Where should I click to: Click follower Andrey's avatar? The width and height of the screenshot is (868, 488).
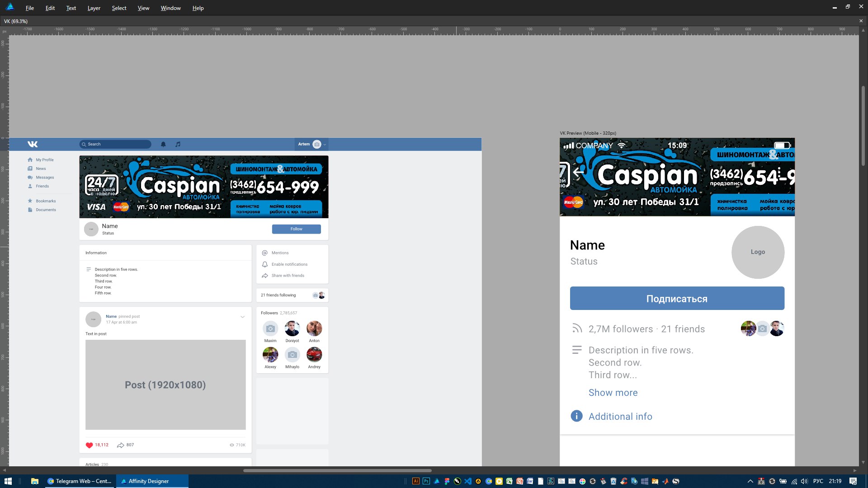[314, 355]
